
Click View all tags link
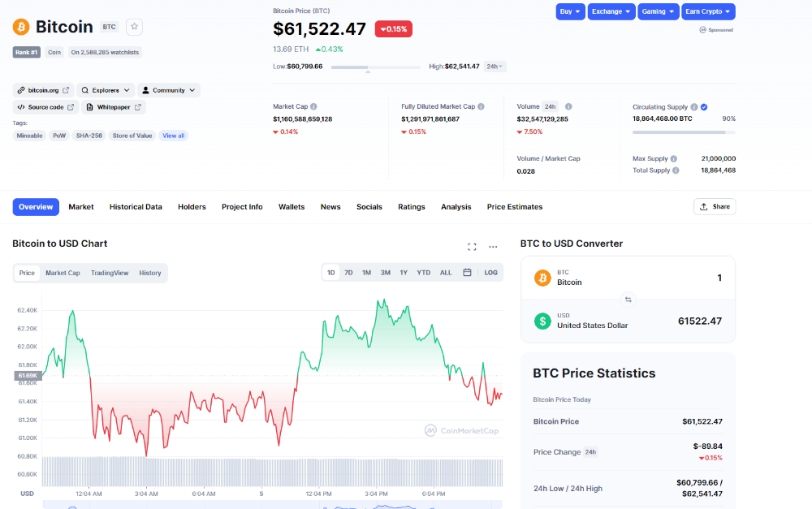(174, 136)
